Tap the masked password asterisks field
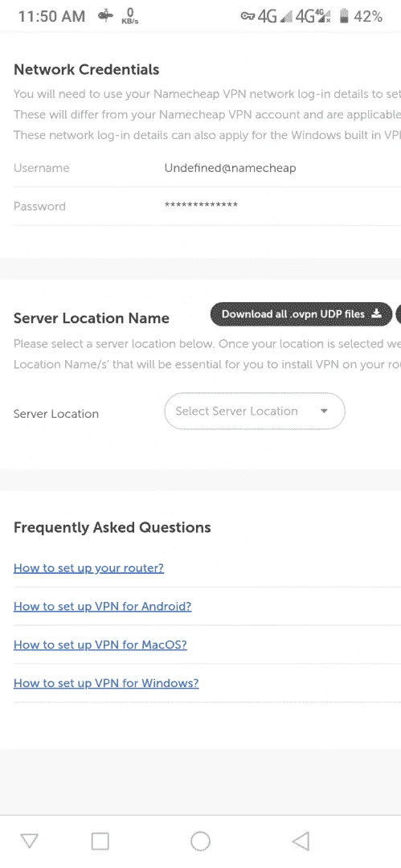This screenshot has width=401, height=868. point(201,206)
